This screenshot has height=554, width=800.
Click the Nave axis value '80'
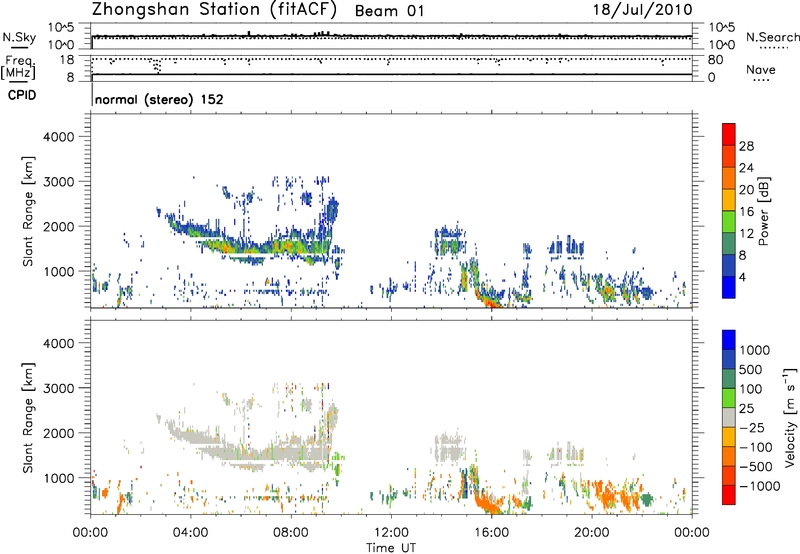[x=715, y=60]
